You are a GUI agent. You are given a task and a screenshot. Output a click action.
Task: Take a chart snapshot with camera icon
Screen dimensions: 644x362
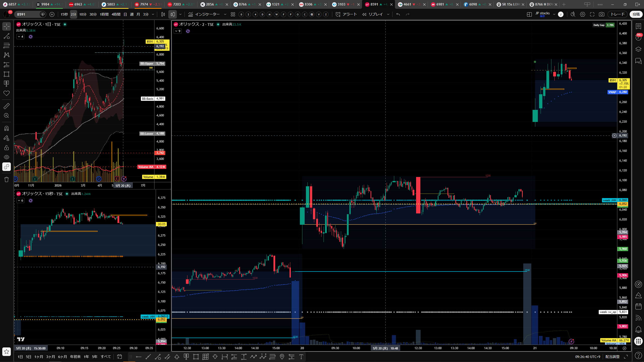[x=601, y=14]
